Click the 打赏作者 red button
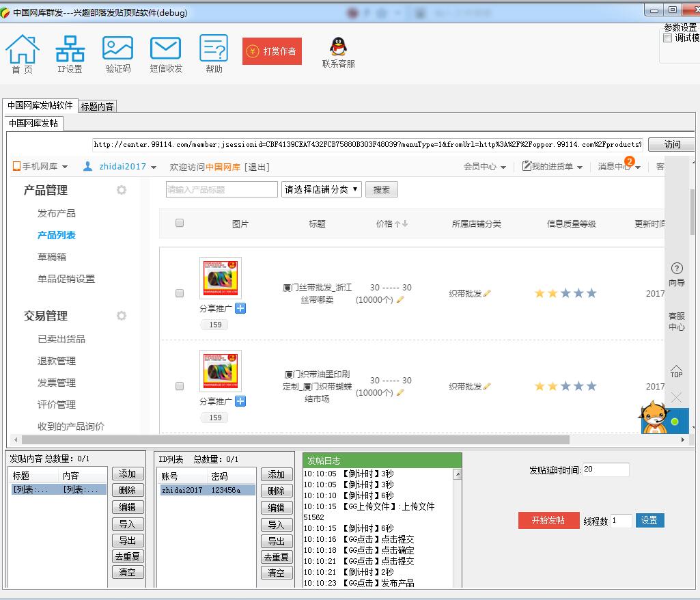The width and height of the screenshot is (700, 600). tap(272, 51)
